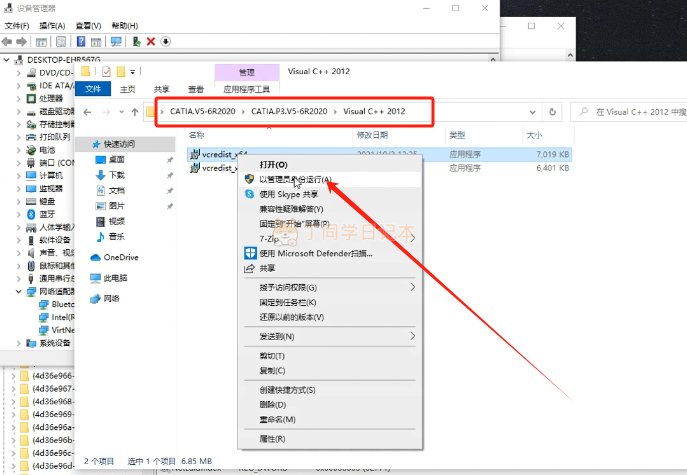Image resolution: width=687 pixels, height=475 pixels.
Task: Open Quick access (快速访问) in sidebar
Action: [x=119, y=144]
